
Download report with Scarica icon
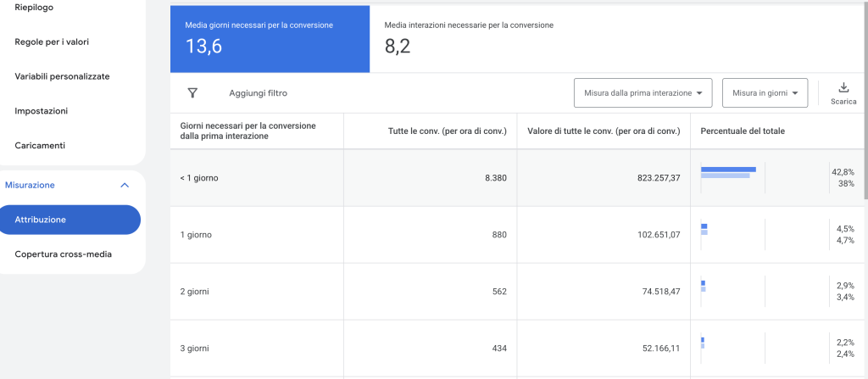click(x=843, y=93)
